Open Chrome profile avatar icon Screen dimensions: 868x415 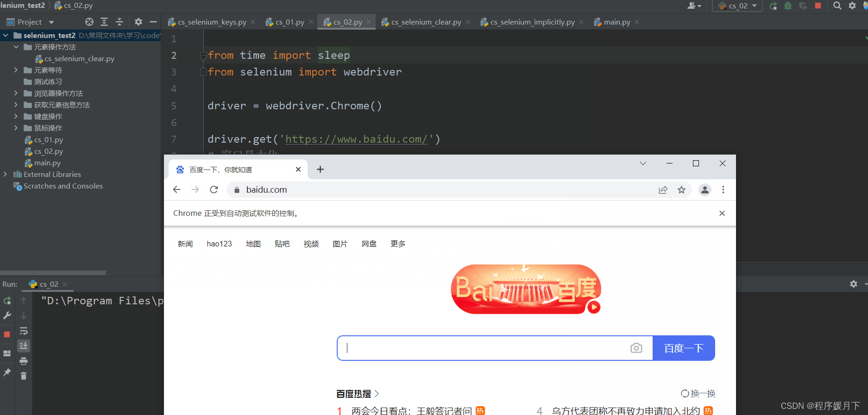pos(704,189)
